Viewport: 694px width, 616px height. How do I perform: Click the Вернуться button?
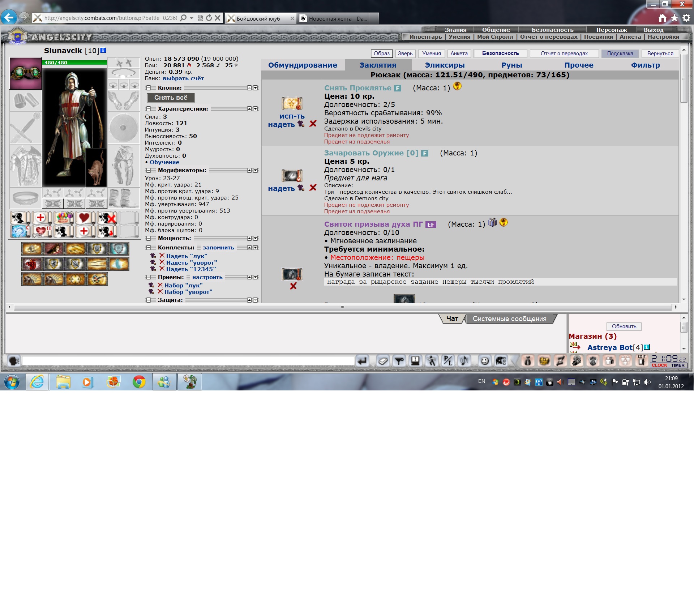click(x=660, y=54)
